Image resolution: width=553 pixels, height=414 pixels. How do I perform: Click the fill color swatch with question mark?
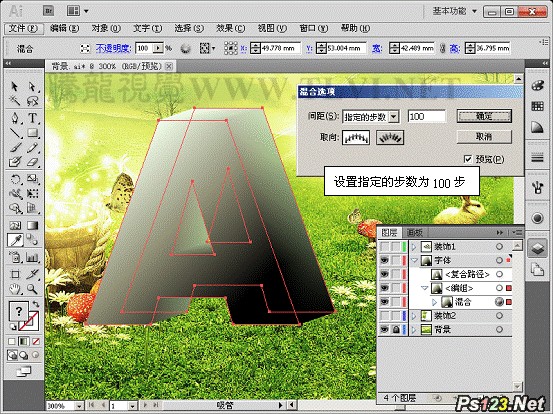click(18, 311)
